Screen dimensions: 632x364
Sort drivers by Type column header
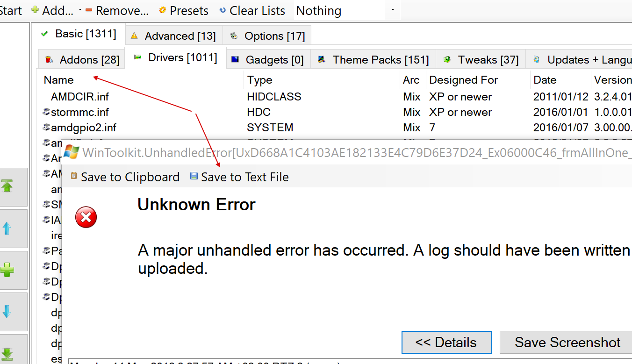point(322,80)
